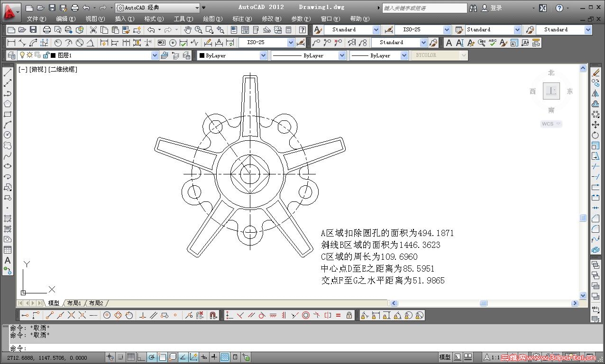Click the [二维线框] visual style label
Screen dimensions: 605x364
pos(63,69)
